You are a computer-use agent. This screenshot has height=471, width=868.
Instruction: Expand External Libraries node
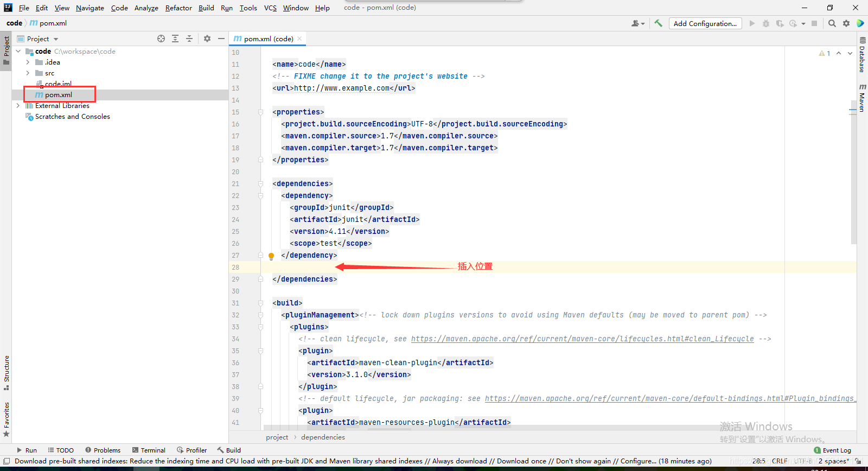pos(18,106)
